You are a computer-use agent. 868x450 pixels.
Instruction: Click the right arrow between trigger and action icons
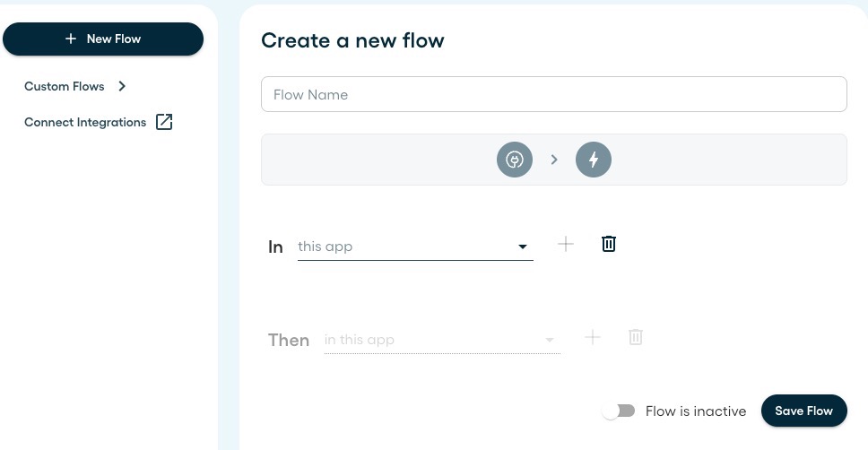pyautogui.click(x=554, y=160)
